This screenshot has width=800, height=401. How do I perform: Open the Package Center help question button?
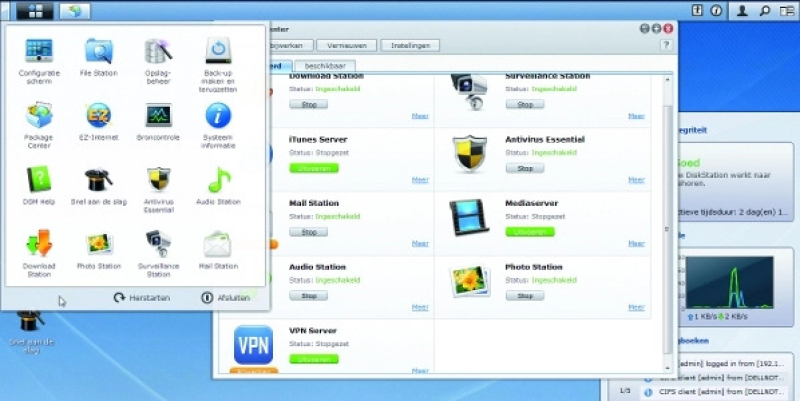coord(666,45)
